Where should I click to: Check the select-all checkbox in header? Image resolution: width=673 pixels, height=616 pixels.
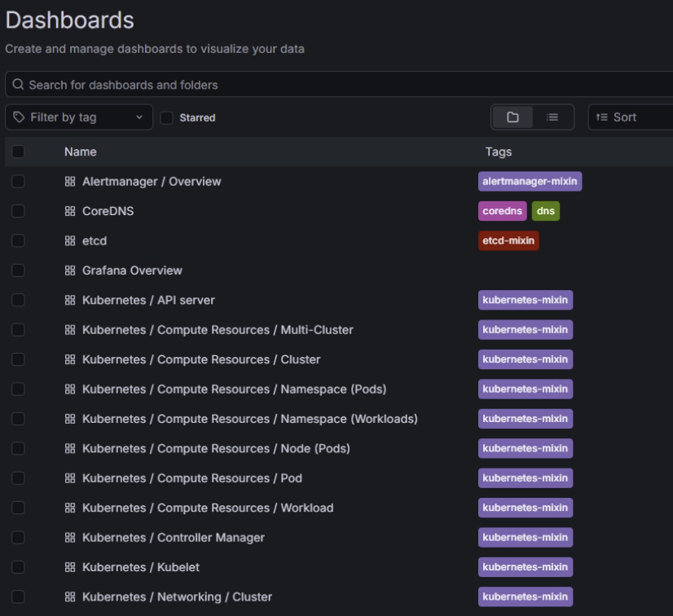pyautogui.click(x=19, y=152)
